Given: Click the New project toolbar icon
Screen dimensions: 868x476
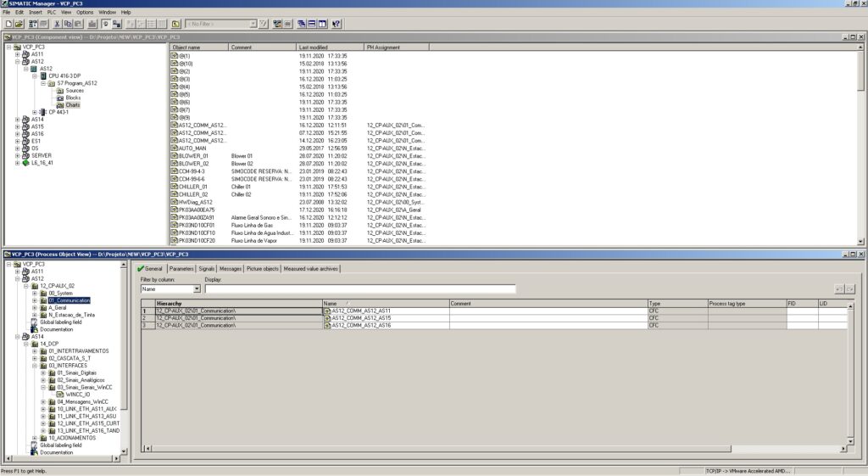Looking at the screenshot, I should [8, 24].
